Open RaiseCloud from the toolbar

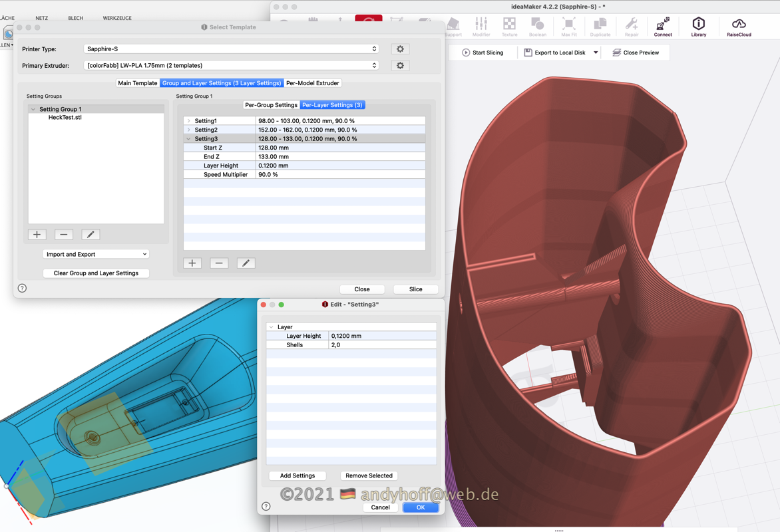[739, 27]
